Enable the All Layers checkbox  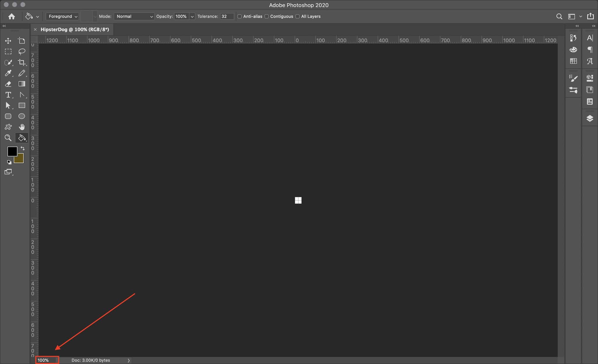pyautogui.click(x=298, y=16)
